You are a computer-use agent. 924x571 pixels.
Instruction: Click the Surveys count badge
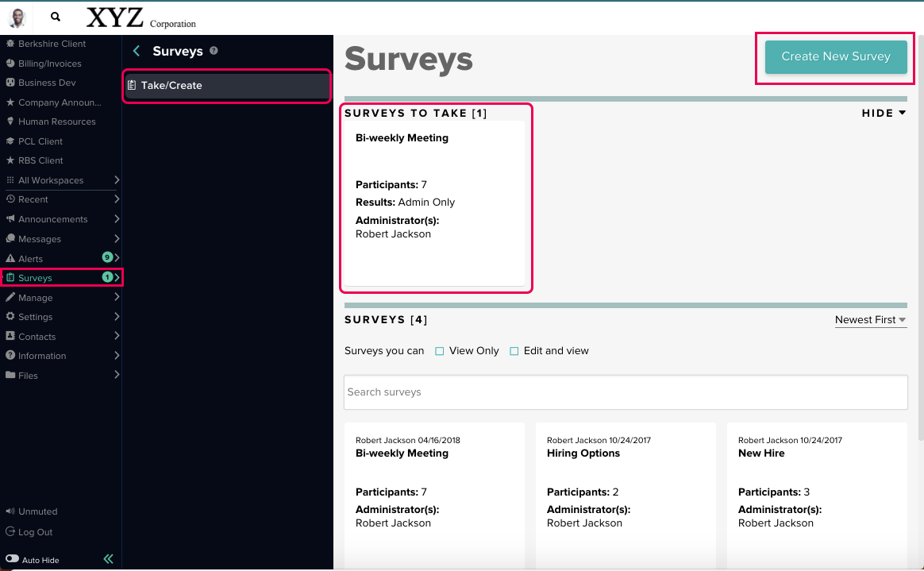107,277
